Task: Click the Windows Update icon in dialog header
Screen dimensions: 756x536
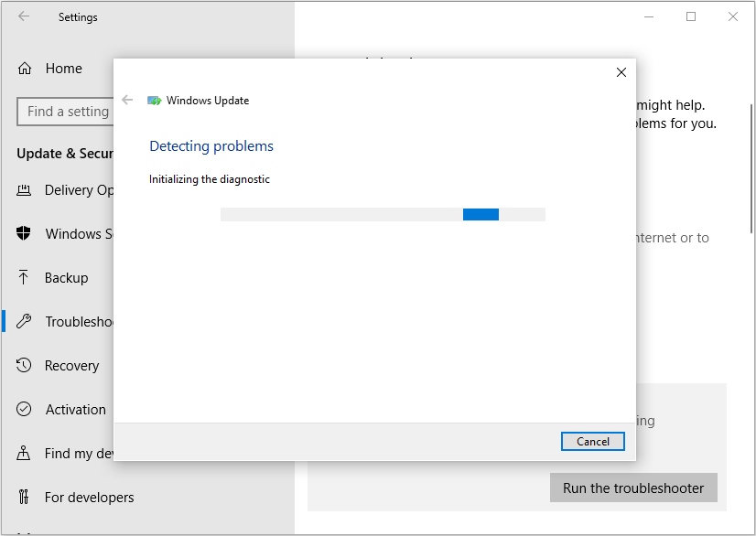Action: 155,101
